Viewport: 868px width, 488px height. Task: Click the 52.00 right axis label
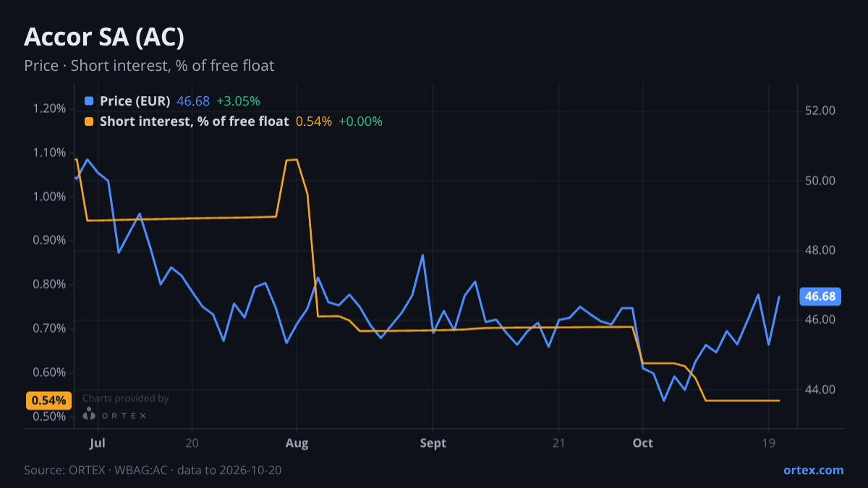click(x=820, y=111)
